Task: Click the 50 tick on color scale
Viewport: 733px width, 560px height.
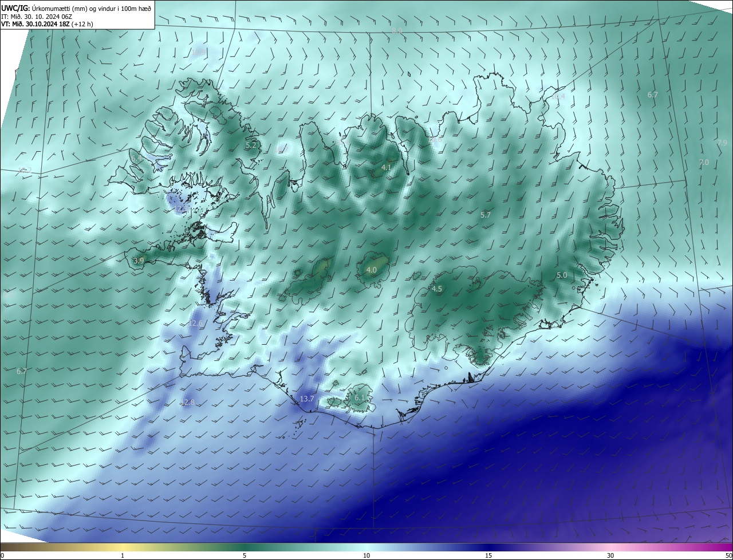Action: [x=728, y=555]
